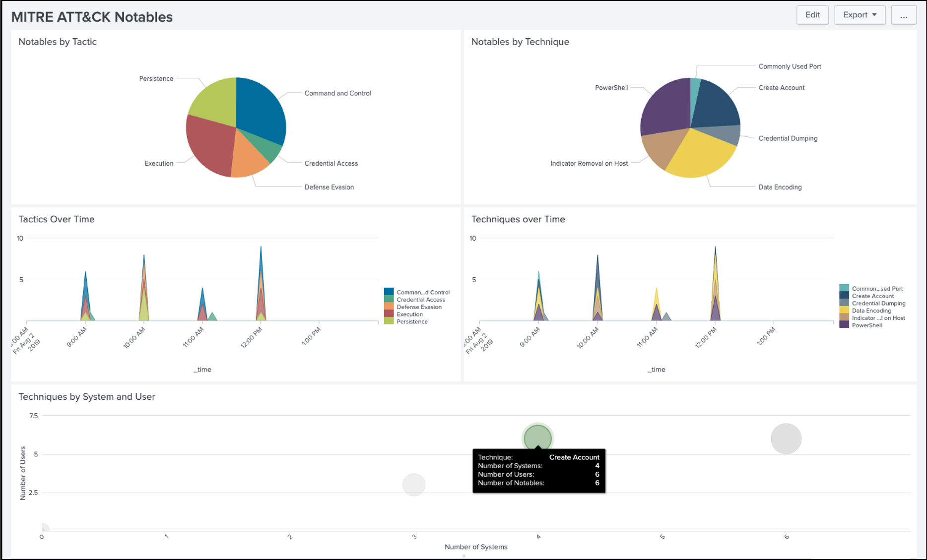
Task: Select the Command and Control pie slice
Action: point(261,112)
